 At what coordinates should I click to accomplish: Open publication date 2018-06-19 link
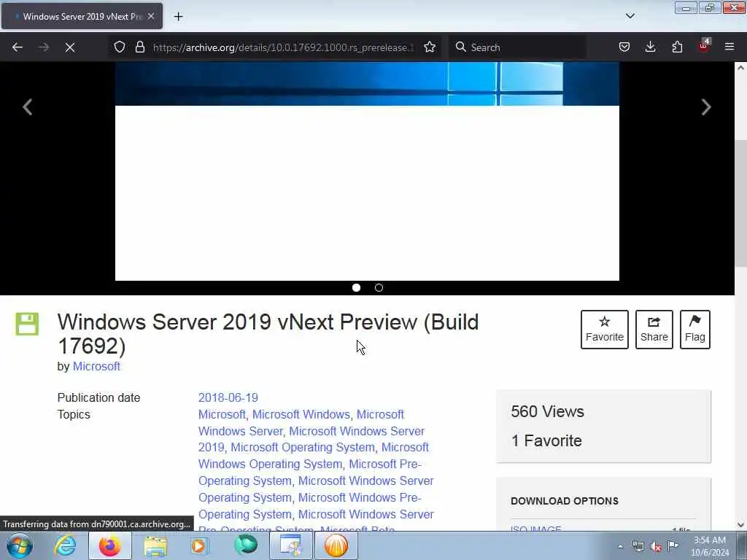coord(228,397)
